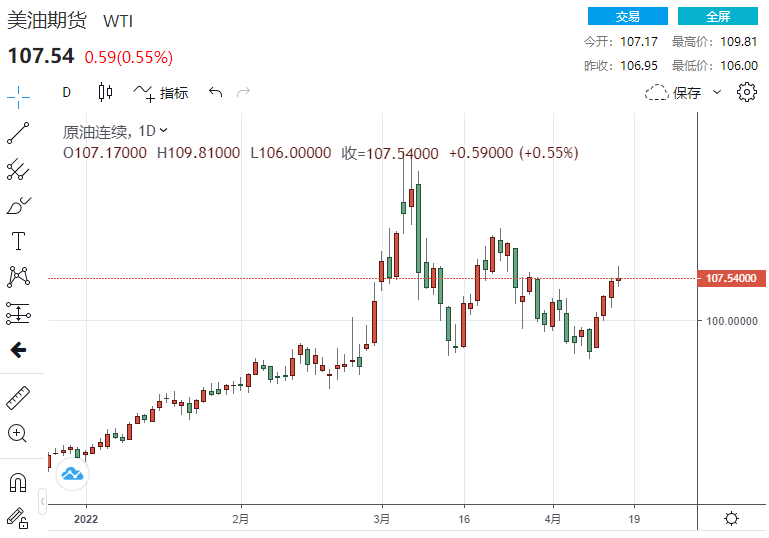The height and width of the screenshot is (538, 769).
Task: Collapse the left drawing toolbar arrow
Action: [42, 499]
